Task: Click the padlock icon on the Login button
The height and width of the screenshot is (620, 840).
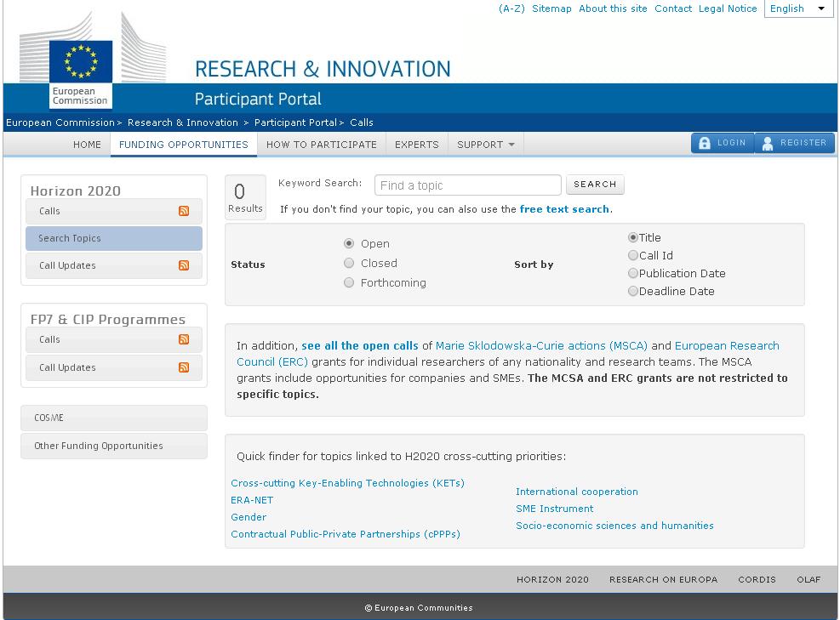Action: click(705, 143)
